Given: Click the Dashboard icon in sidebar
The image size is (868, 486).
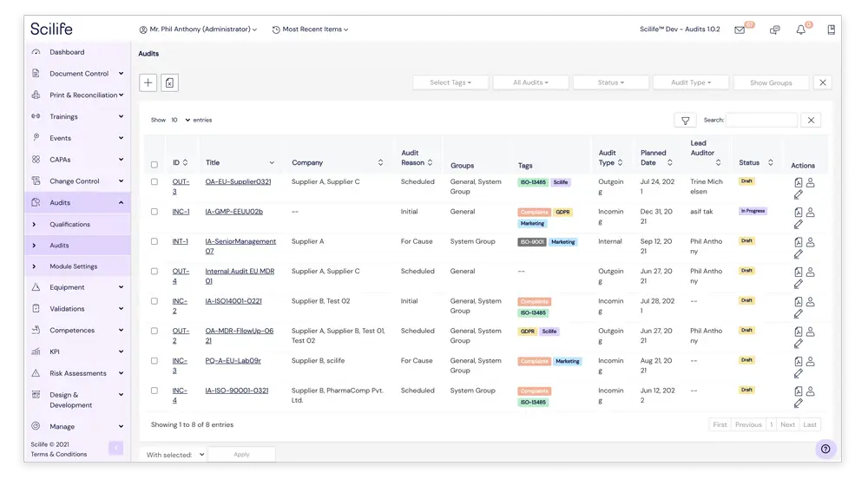Looking at the screenshot, I should pyautogui.click(x=36, y=52).
